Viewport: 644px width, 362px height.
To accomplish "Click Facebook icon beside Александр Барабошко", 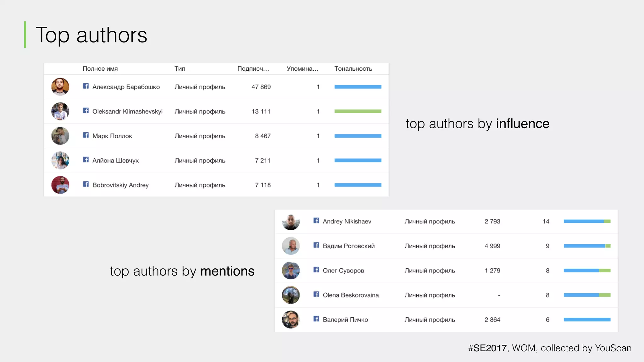I will click(86, 86).
